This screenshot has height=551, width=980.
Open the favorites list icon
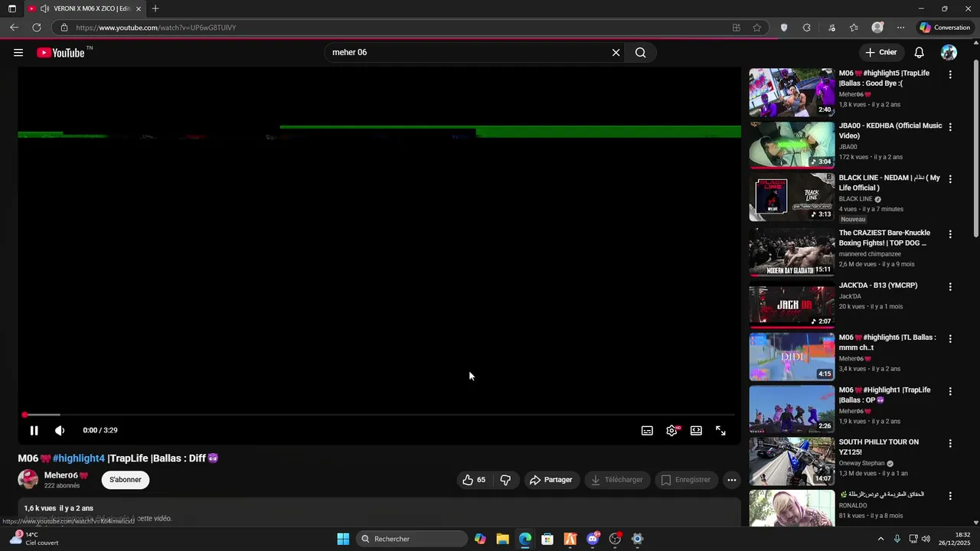(854, 28)
